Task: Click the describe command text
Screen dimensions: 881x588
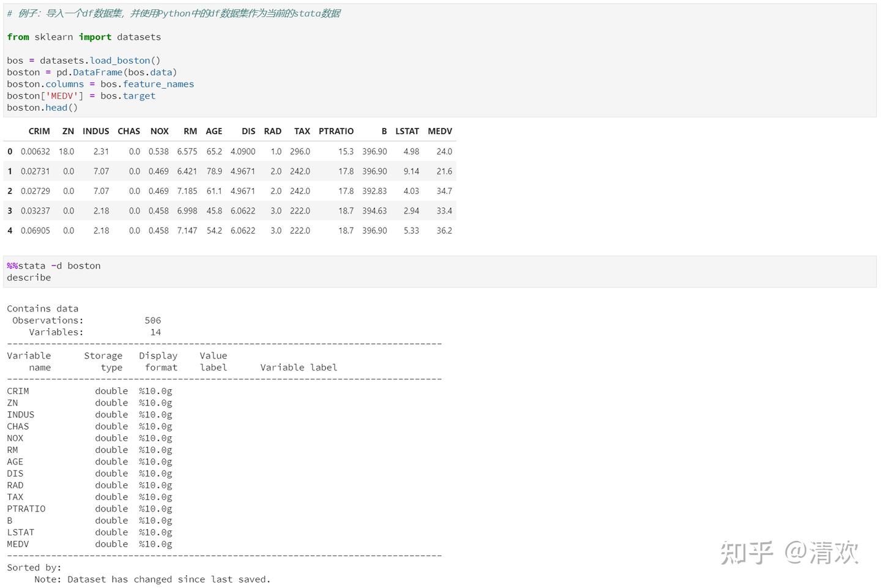Action: (28, 277)
